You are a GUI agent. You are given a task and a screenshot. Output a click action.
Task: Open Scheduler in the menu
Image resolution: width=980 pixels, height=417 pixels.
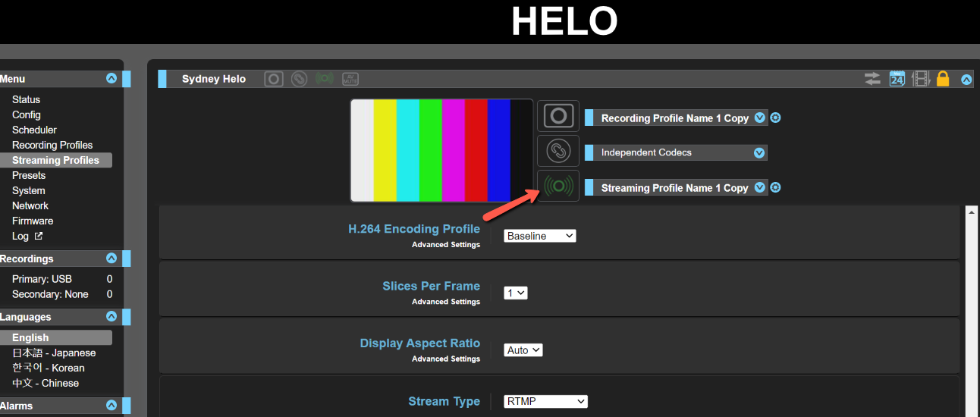pos(34,130)
